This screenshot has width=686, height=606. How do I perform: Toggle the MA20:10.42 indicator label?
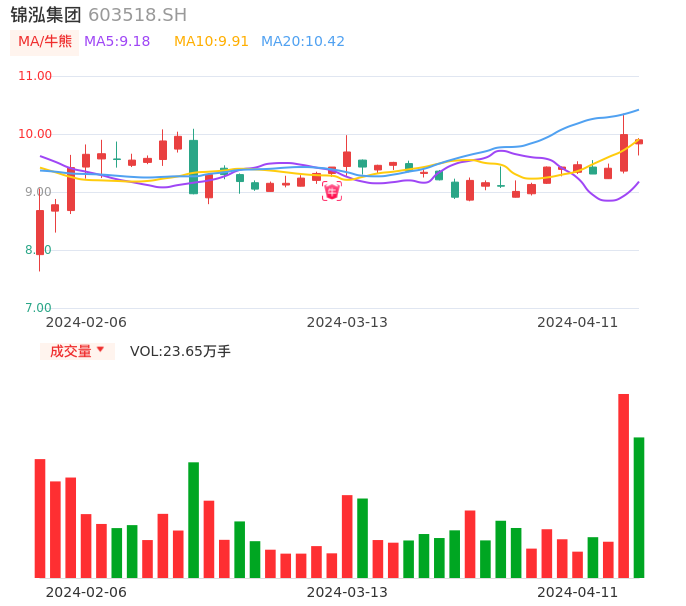click(303, 41)
